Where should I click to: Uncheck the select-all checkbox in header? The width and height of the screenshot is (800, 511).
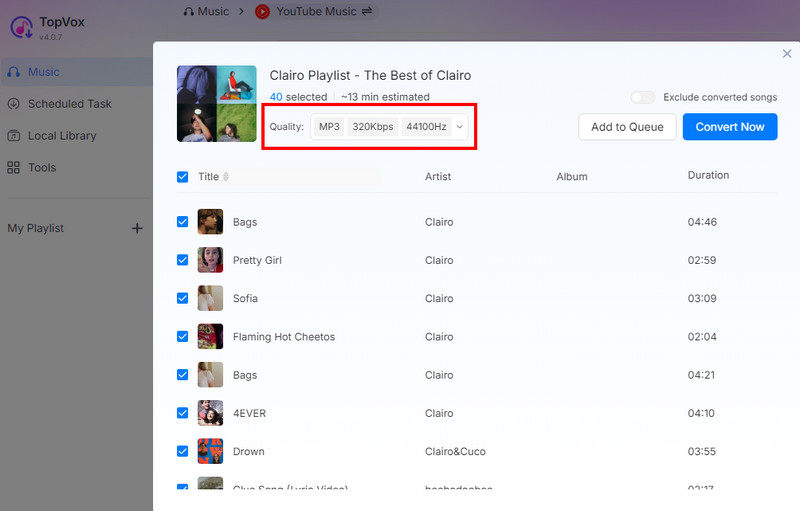tap(182, 177)
